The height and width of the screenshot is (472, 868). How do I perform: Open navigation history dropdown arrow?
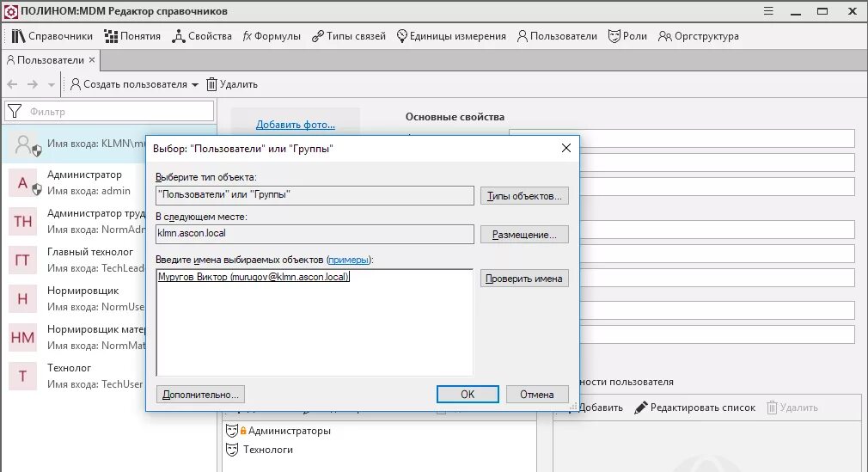pyautogui.click(x=52, y=85)
